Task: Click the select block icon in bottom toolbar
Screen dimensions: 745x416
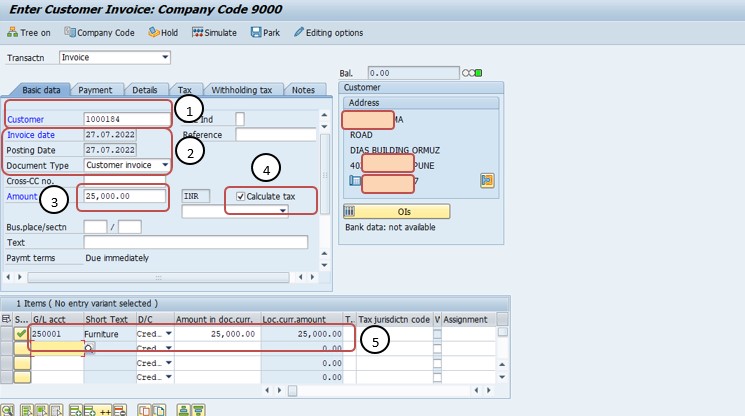Action: (42, 410)
